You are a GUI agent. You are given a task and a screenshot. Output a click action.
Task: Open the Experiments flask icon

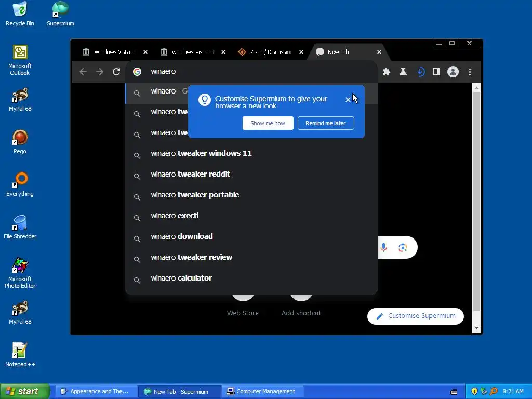point(403,72)
